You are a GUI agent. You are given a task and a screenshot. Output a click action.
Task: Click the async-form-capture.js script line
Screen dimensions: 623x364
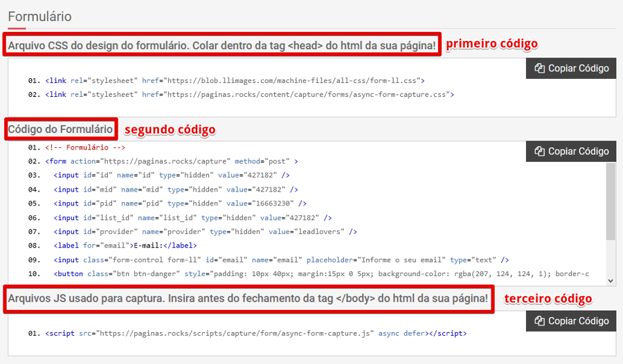point(255,334)
